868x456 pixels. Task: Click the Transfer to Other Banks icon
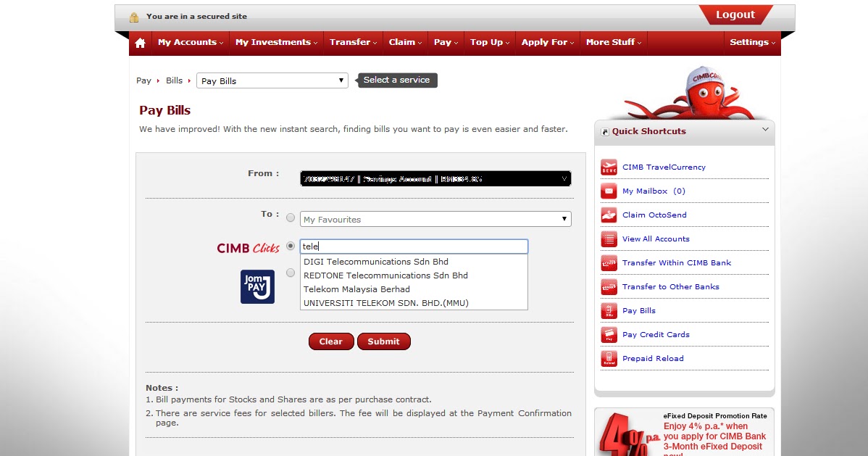point(609,287)
